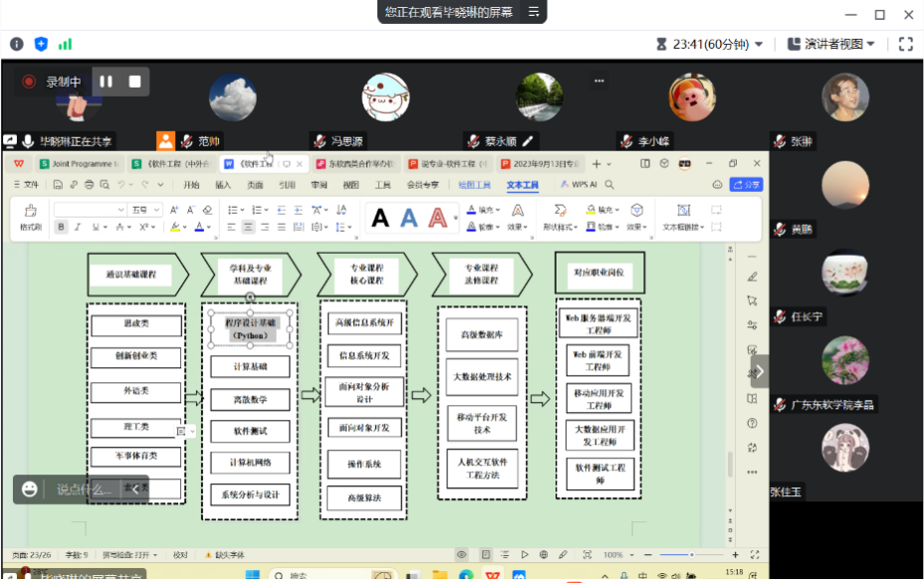Click the clear formatting eraser icon

[206, 210]
